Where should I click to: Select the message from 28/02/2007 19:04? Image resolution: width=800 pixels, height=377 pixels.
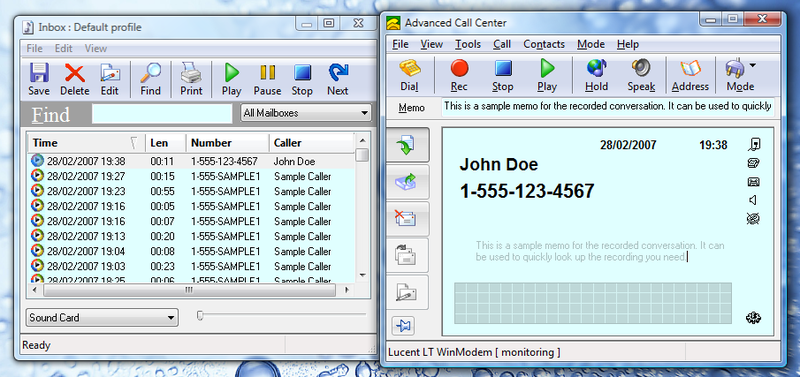pos(191,251)
